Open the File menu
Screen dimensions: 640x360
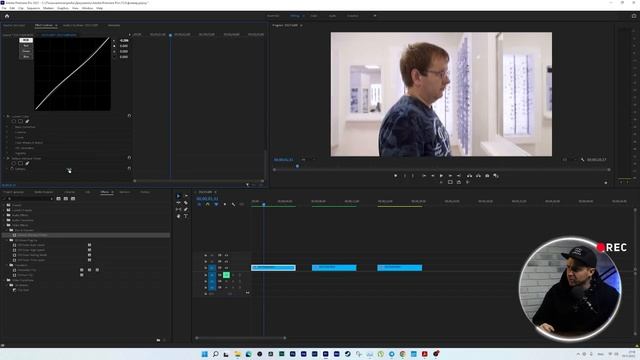pyautogui.click(x=4, y=8)
